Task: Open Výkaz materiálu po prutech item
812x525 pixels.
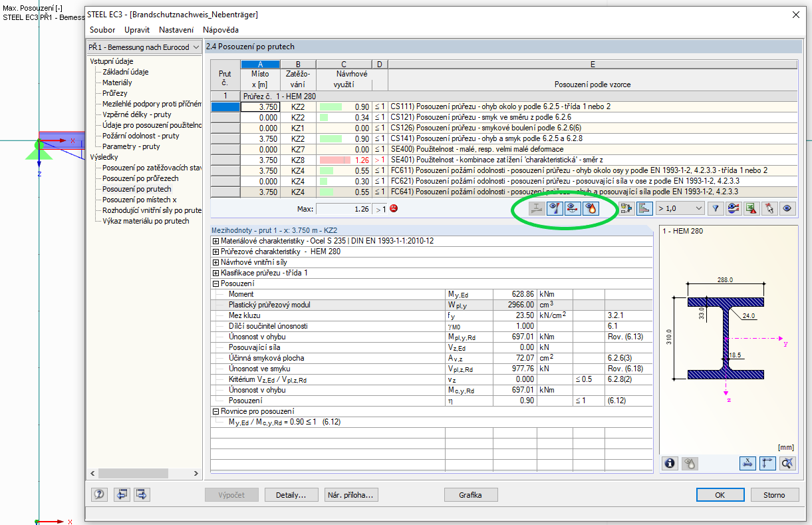Action: click(145, 221)
